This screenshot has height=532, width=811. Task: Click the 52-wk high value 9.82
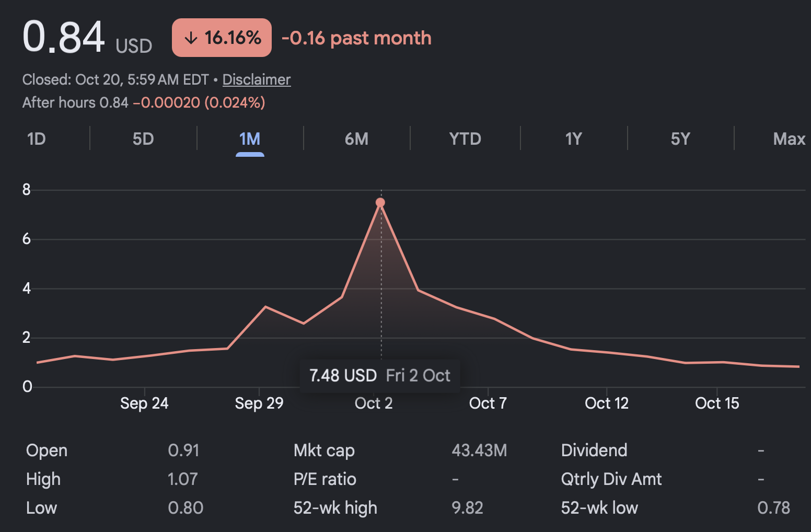(x=467, y=507)
